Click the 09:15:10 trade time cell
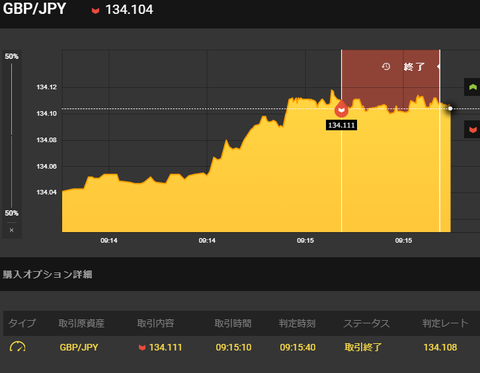Viewport: 480px width, 373px height. (x=233, y=347)
